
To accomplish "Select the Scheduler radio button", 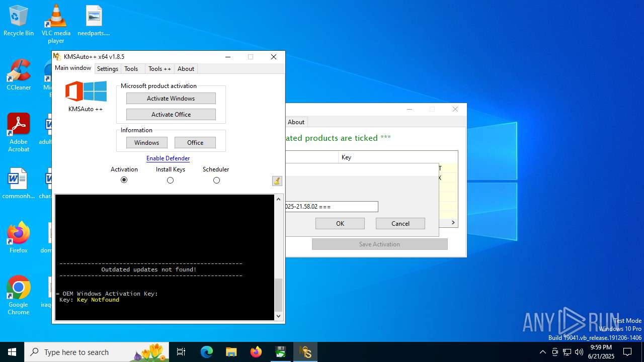I will coord(216,180).
